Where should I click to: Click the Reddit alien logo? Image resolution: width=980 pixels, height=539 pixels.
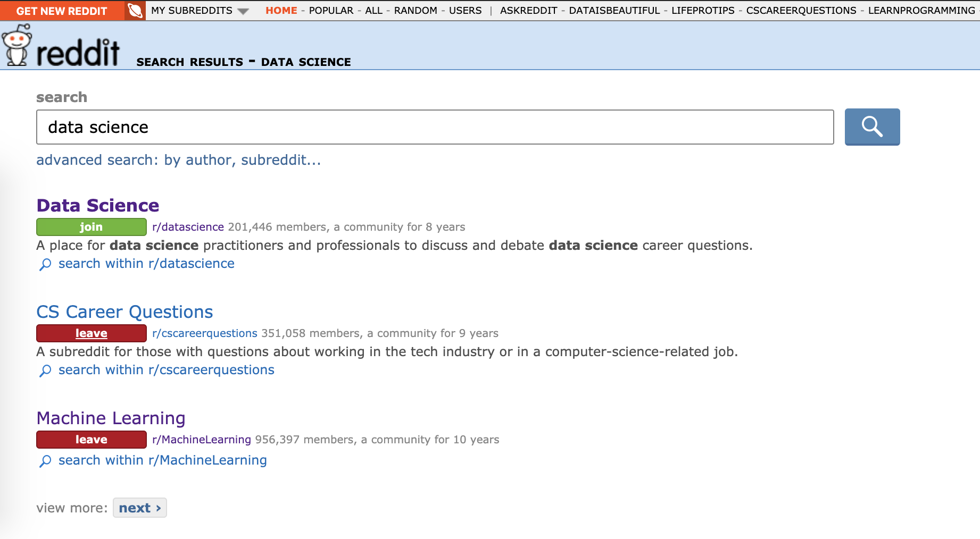17,47
